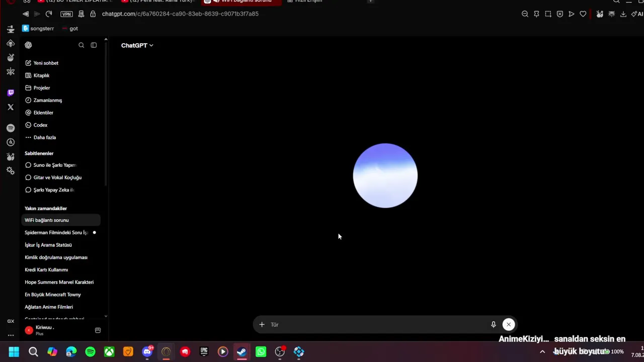Open Kimlik doğrulama uygulaması chat
Screen dimensions: 644x362
click(60, 257)
